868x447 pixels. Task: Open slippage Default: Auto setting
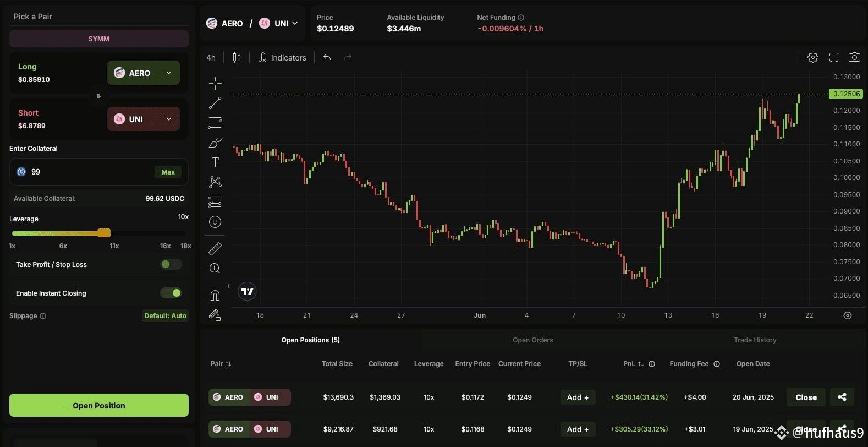click(x=165, y=316)
